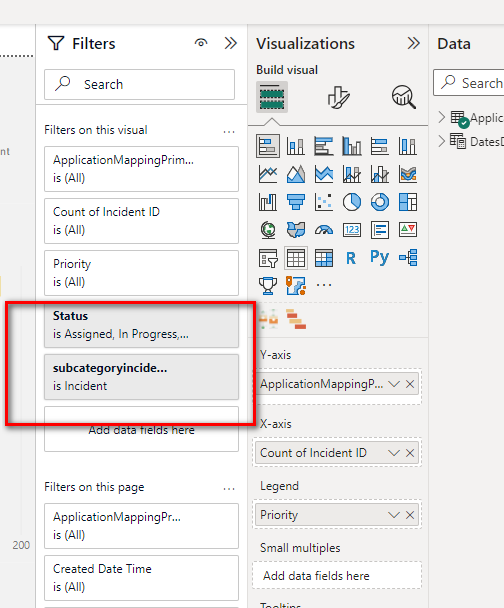Select the filled map visual
504x608 pixels.
(x=296, y=230)
